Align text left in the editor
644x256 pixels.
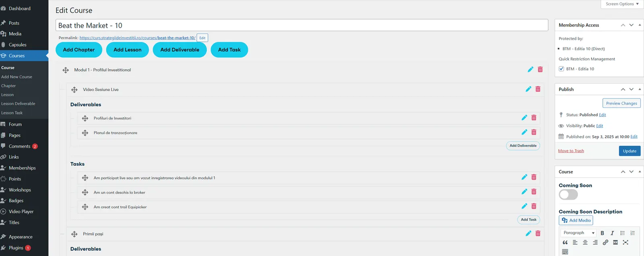(575, 242)
